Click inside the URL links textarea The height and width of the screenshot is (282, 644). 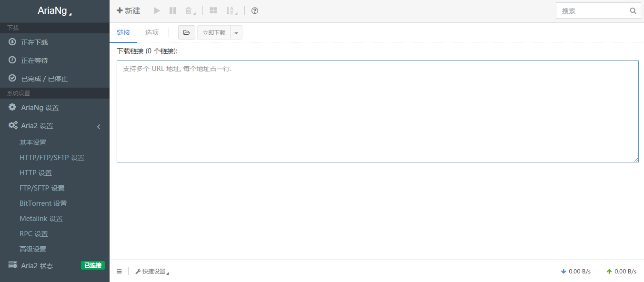tap(378, 111)
